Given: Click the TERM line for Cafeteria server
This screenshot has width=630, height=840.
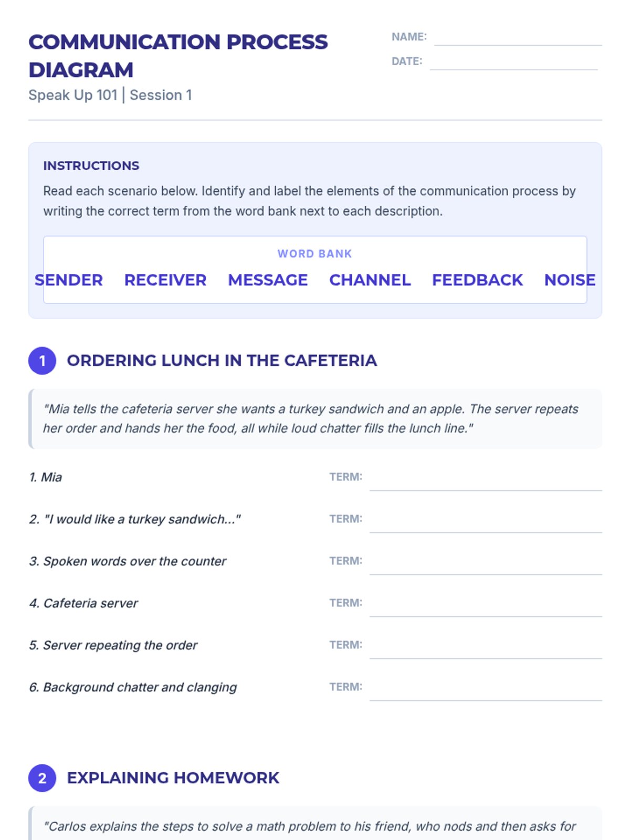Looking at the screenshot, I should point(486,604).
